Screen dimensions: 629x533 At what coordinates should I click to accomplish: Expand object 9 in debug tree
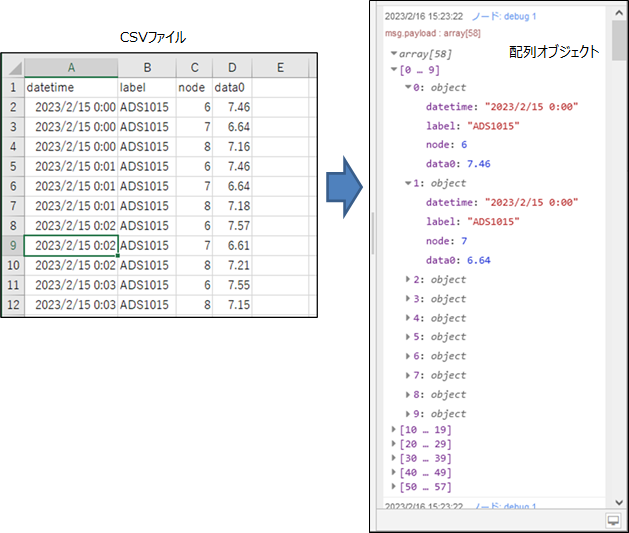[407, 414]
